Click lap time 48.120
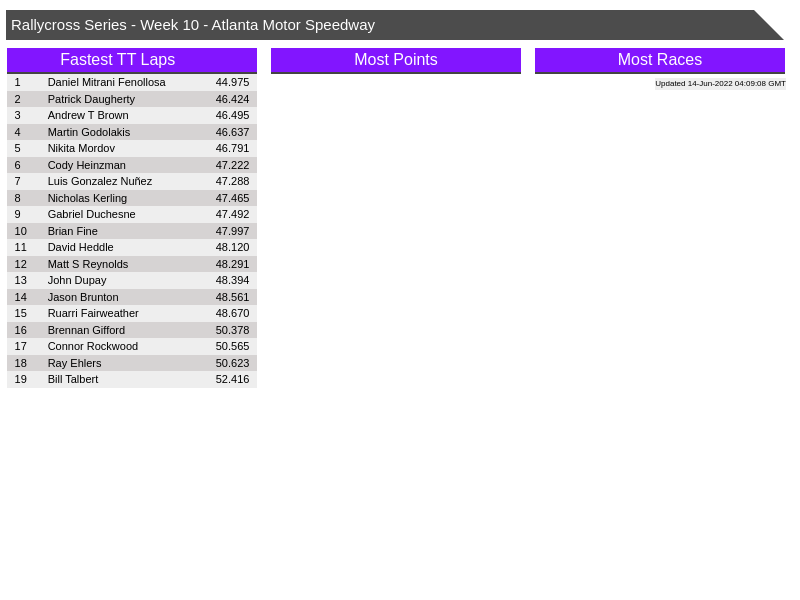This screenshot has width=800, height=600. pos(232,247)
